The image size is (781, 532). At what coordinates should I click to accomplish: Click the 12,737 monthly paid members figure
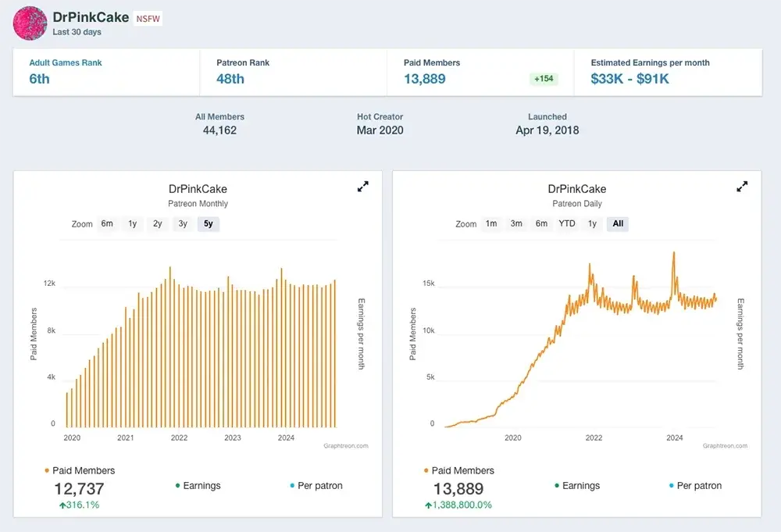point(79,489)
